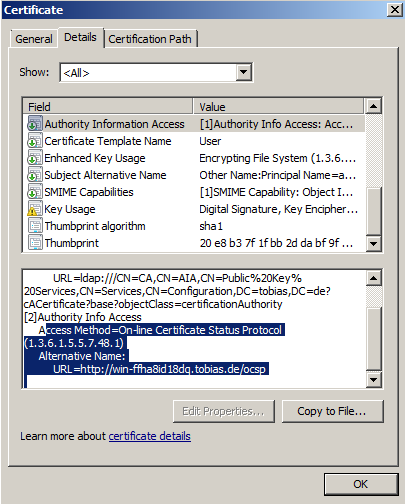Image resolution: width=405 pixels, height=504 pixels.
Task: Switch to the General tab
Action: 34,39
